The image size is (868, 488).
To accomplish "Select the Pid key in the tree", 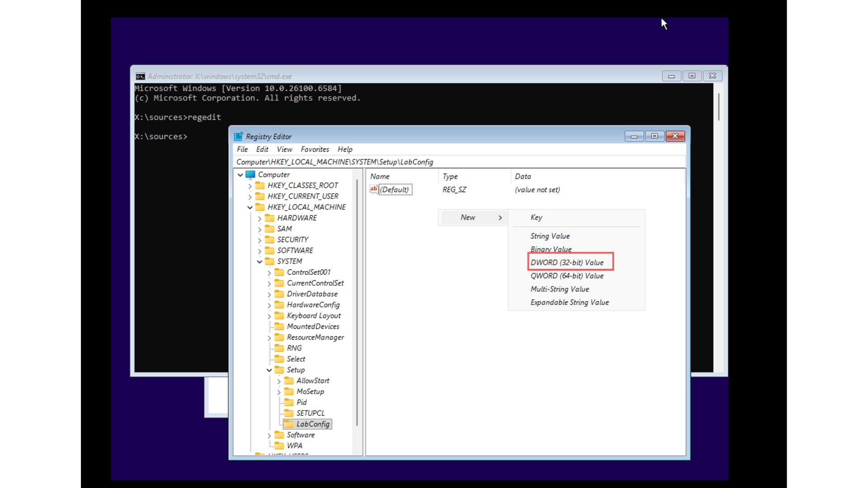I will 302,402.
